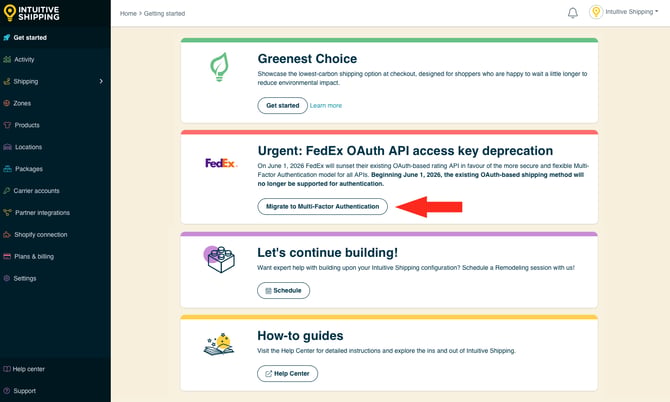Click the Partner integrations icon
670x402 pixels.
(x=7, y=212)
